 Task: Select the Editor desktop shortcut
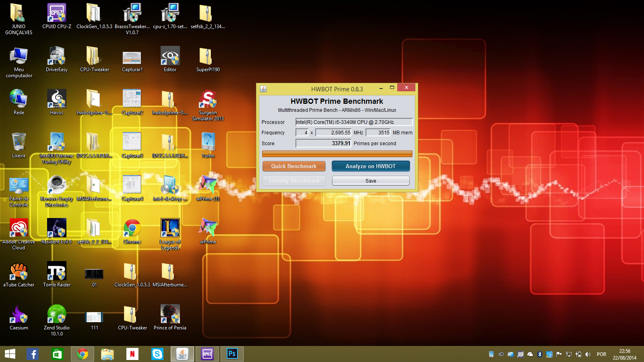170,59
